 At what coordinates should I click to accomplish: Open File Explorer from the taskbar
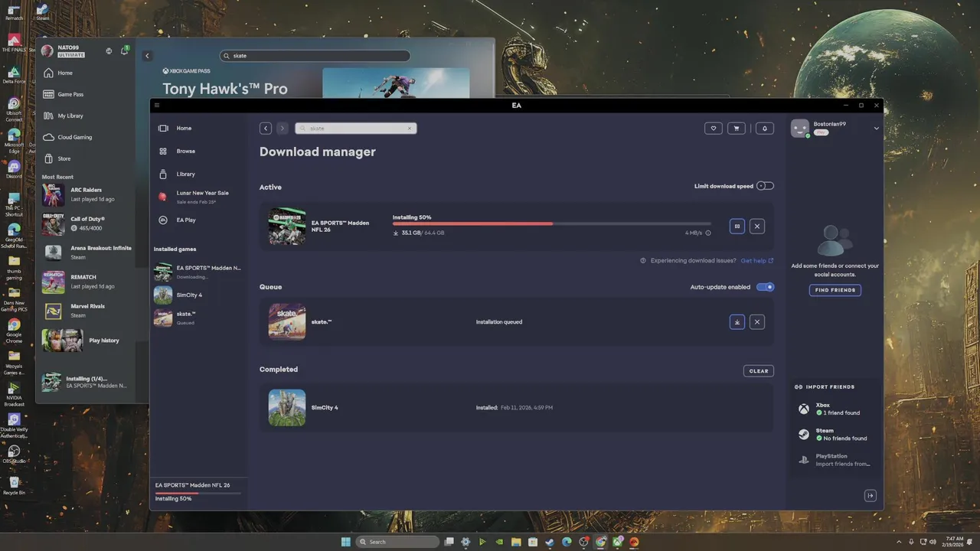pyautogui.click(x=516, y=542)
